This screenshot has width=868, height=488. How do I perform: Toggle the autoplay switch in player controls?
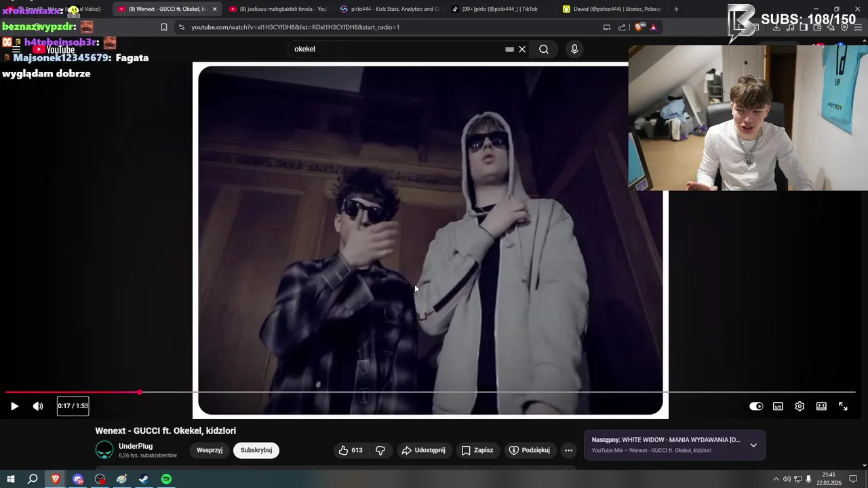click(756, 406)
